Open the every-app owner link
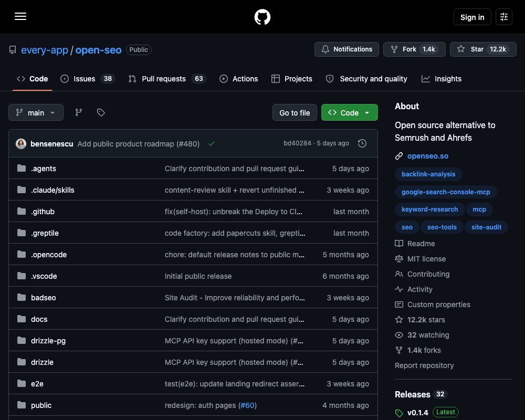The image size is (525, 420). click(45, 50)
